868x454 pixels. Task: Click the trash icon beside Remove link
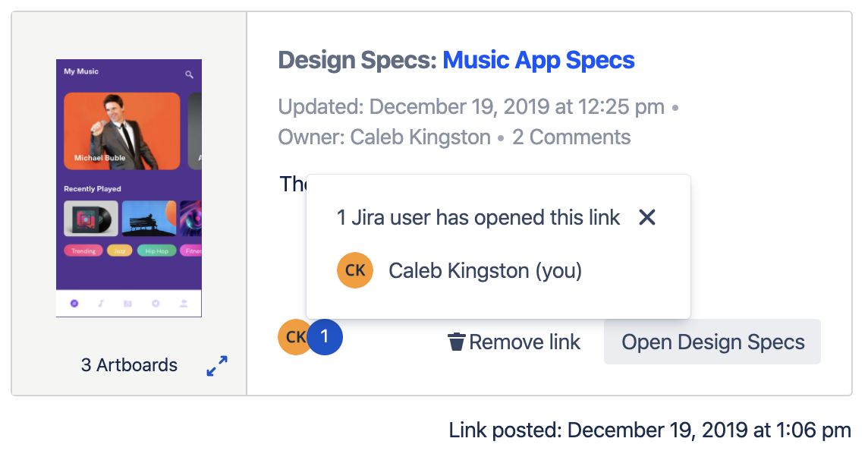click(x=456, y=342)
